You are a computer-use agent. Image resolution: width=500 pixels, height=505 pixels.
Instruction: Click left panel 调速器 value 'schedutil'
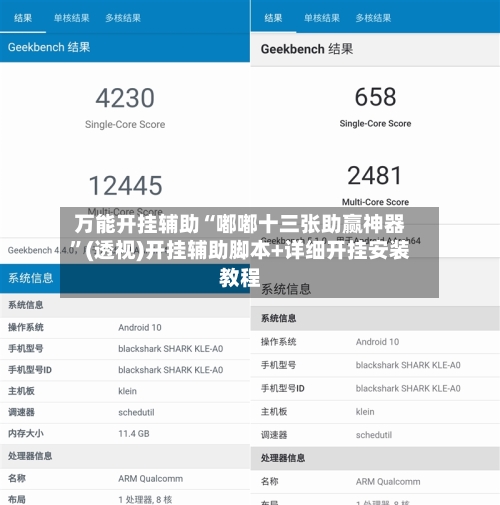[x=136, y=412]
